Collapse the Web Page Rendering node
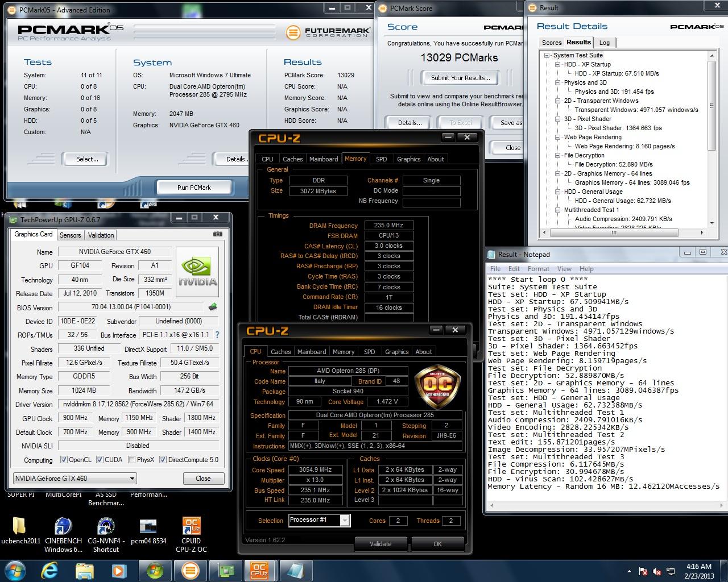This screenshot has height=582, width=728. [558, 137]
